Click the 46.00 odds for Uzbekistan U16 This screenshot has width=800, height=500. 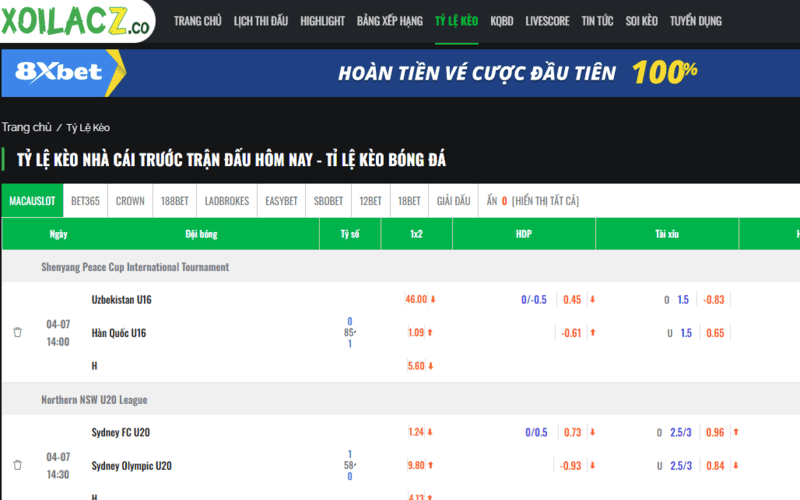point(416,299)
